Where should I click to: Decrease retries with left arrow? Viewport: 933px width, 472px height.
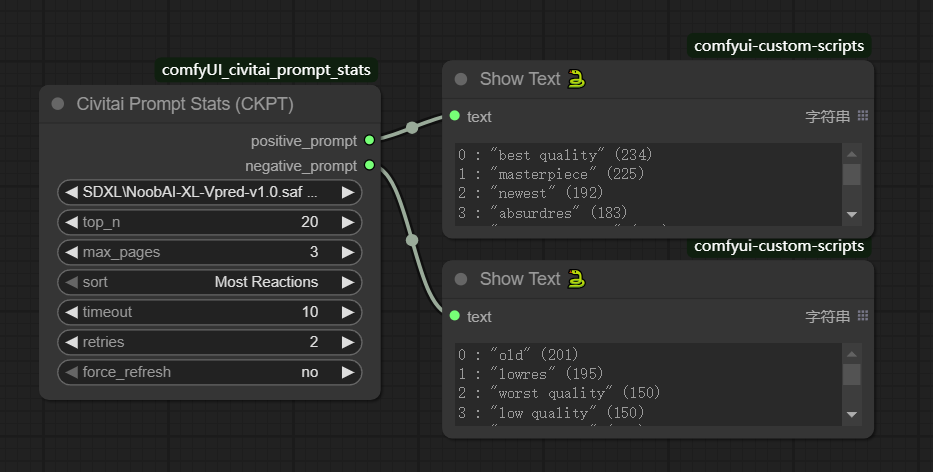pos(71,342)
